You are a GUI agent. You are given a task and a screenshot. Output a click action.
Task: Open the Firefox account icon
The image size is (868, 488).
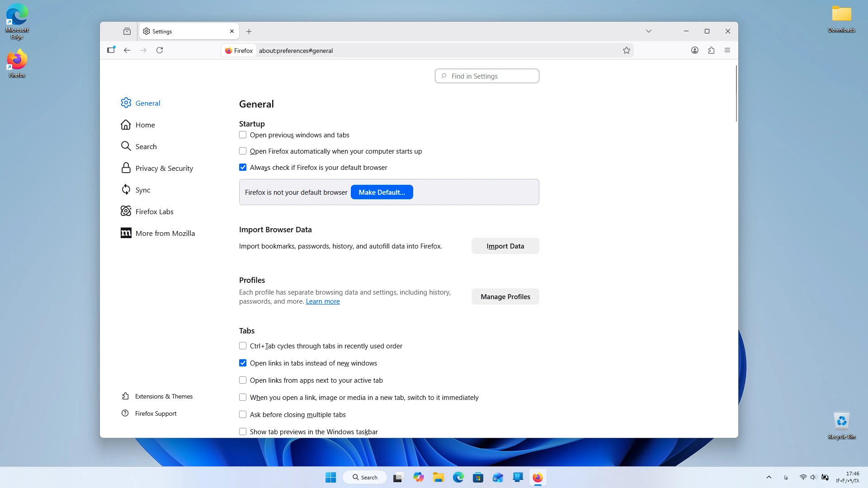tap(695, 50)
